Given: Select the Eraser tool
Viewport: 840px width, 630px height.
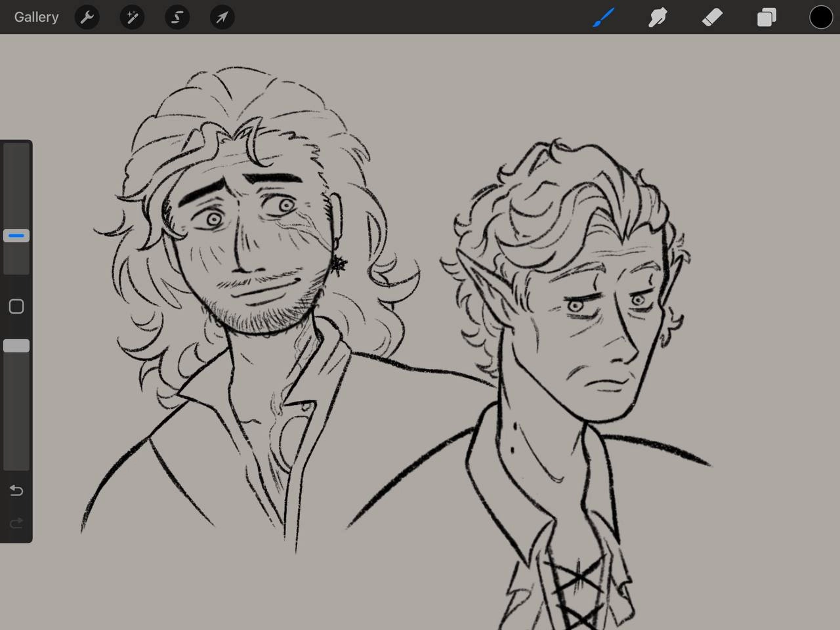Looking at the screenshot, I should click(x=712, y=17).
